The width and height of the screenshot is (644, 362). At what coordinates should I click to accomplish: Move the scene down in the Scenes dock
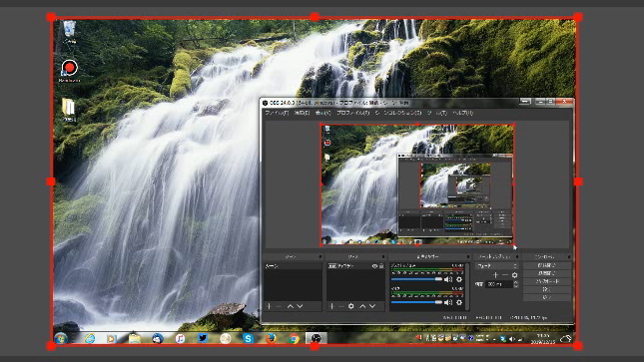(300, 306)
